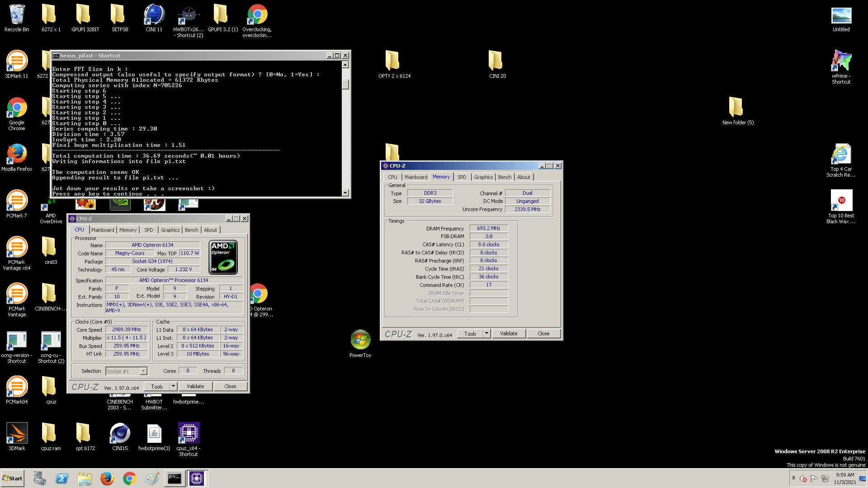Click the DRAM Frequency 693.2 MHz value

pyautogui.click(x=489, y=228)
